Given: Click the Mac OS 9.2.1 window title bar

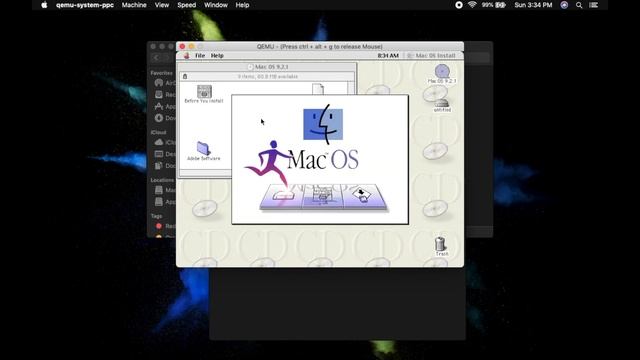Looking at the screenshot, I should (267, 67).
